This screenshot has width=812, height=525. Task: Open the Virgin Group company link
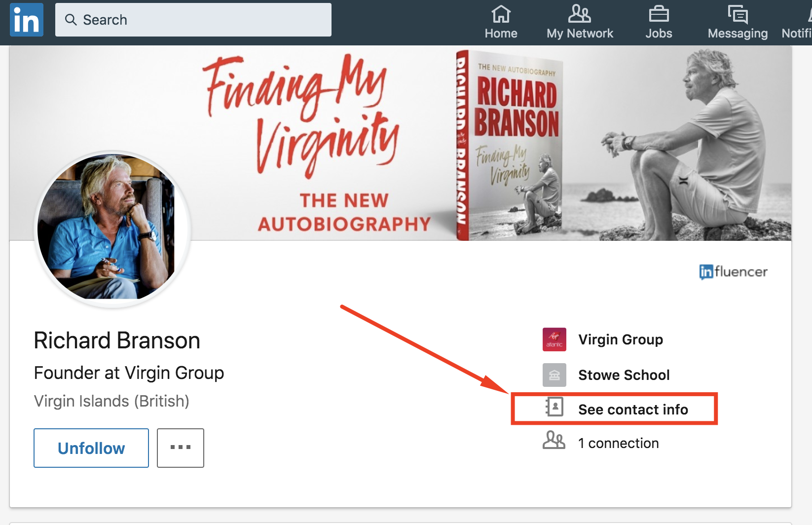click(x=621, y=339)
